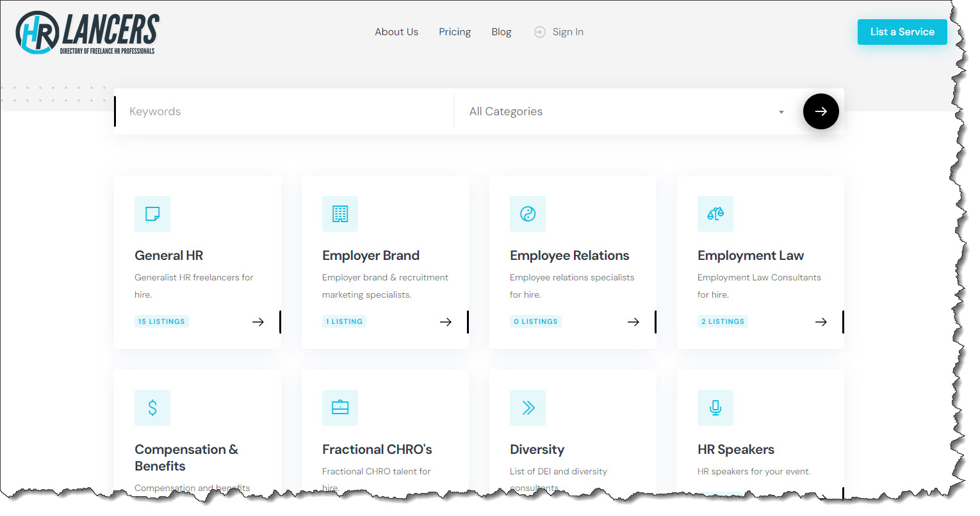Select the Blog menu item

coord(502,31)
